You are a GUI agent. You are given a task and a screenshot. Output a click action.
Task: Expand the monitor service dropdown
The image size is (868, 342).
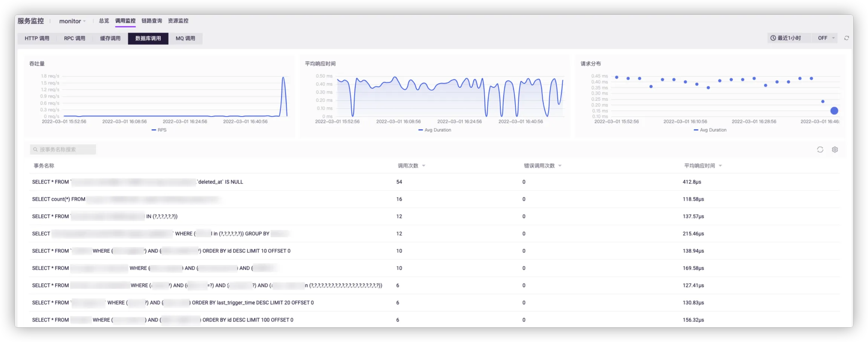(x=72, y=21)
